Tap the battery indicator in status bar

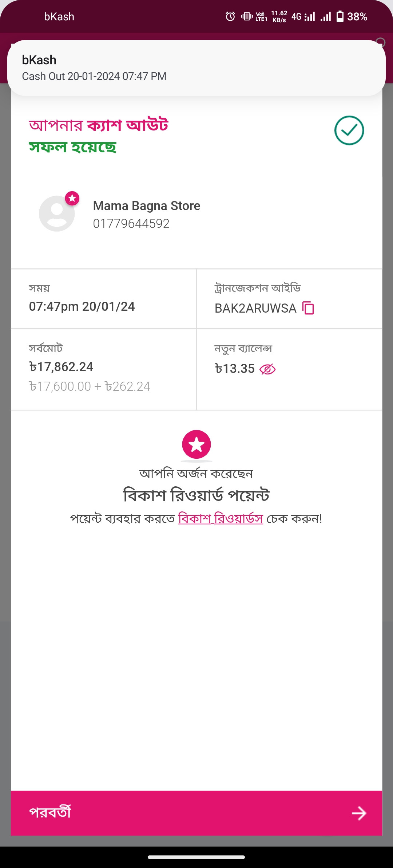pyautogui.click(x=340, y=16)
